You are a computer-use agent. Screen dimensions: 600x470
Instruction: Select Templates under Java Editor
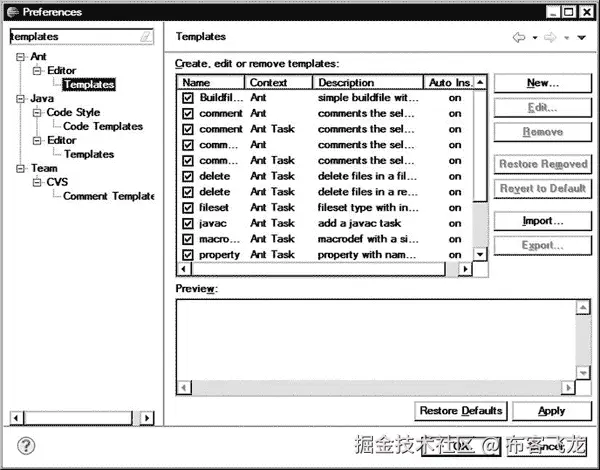(89, 154)
